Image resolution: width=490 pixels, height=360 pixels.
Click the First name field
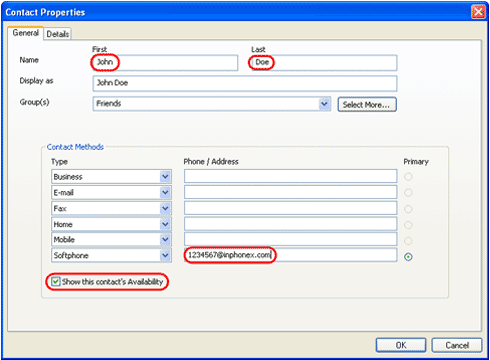pos(165,63)
